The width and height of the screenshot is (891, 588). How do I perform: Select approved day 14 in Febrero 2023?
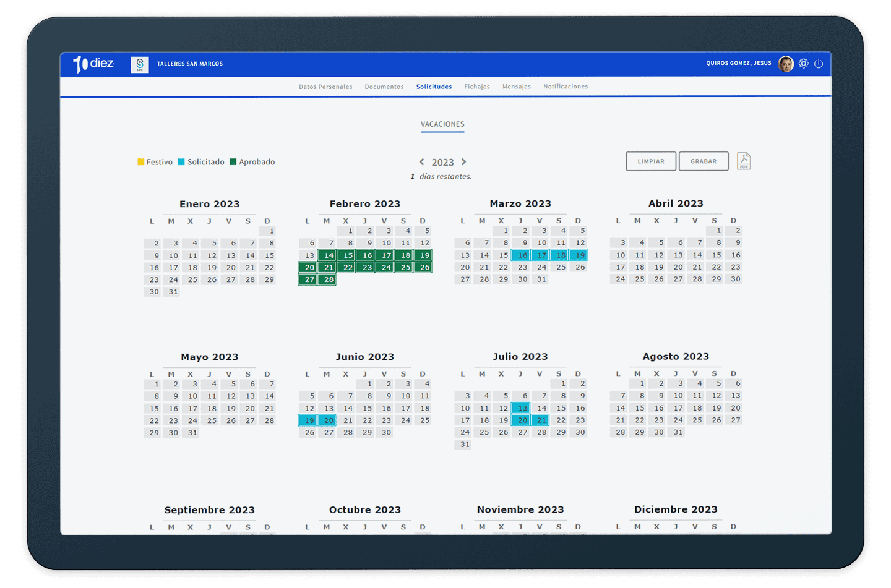(327, 255)
